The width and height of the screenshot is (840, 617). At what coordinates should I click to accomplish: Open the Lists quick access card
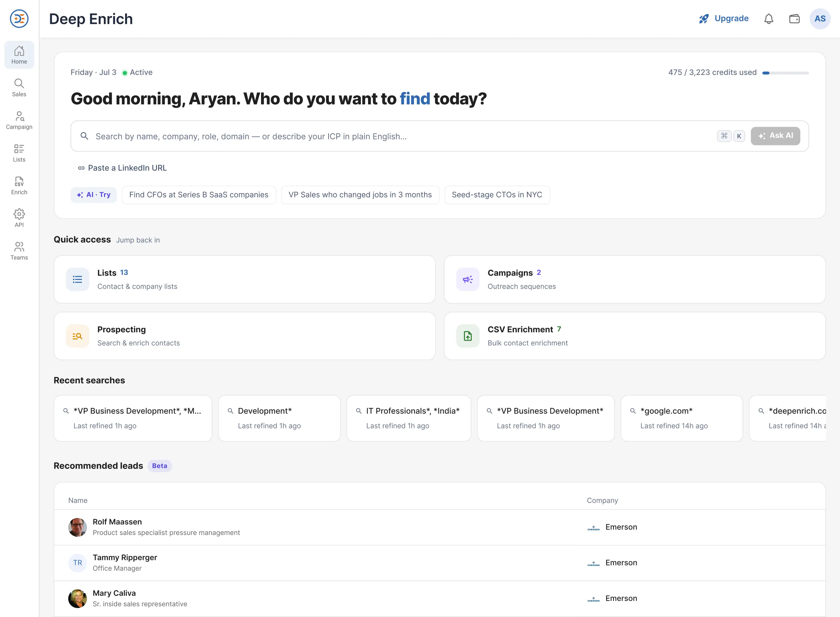coord(245,279)
